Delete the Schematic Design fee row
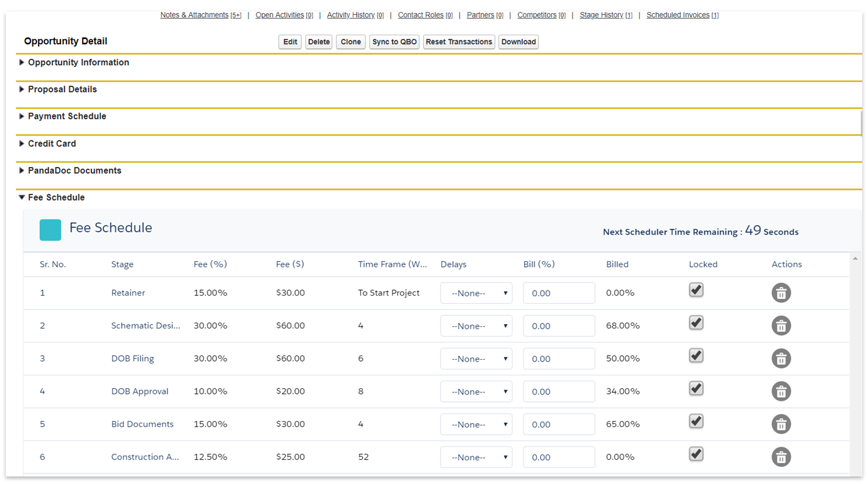The image size is (868, 484). point(781,326)
